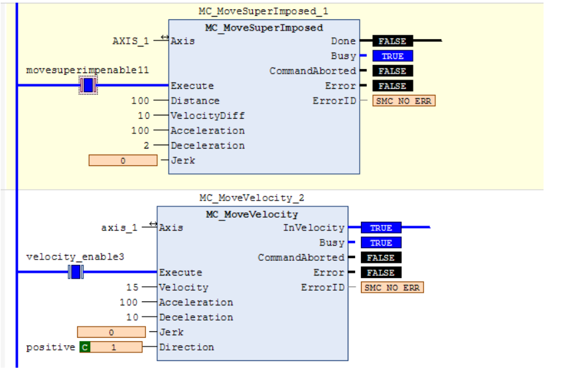Select the InVelocity TRUE indicator

pyautogui.click(x=381, y=227)
